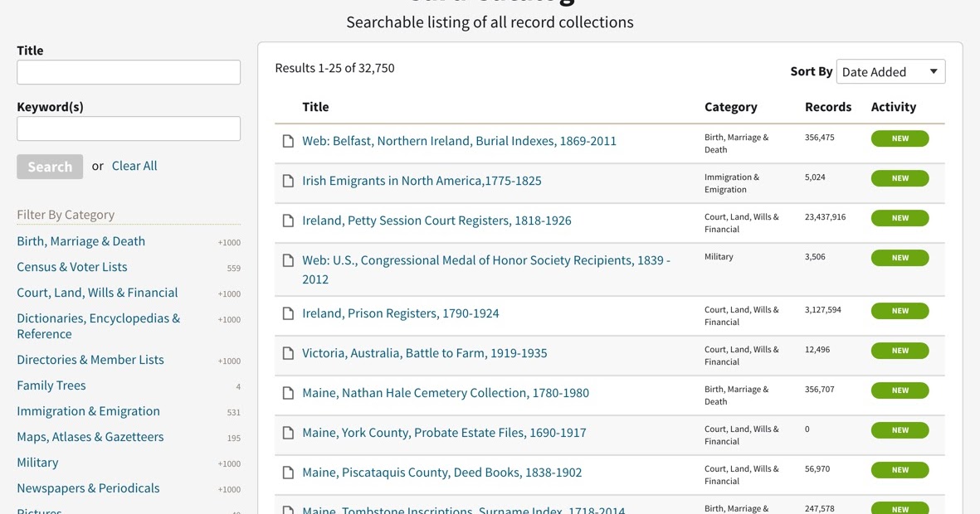Click file icon next to "Ireland, Prison Registers, 1790-1924"

288,313
